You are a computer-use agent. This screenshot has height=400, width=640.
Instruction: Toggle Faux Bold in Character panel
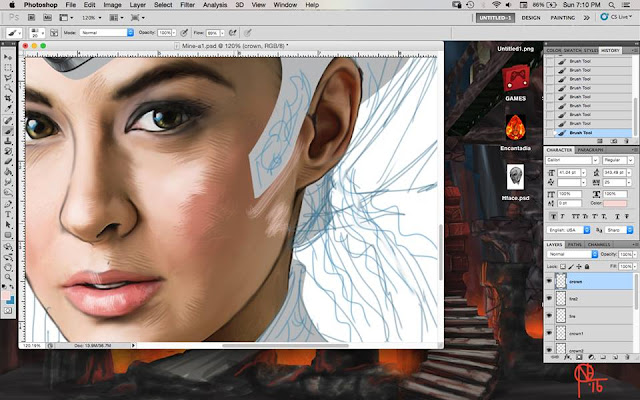coord(553,216)
